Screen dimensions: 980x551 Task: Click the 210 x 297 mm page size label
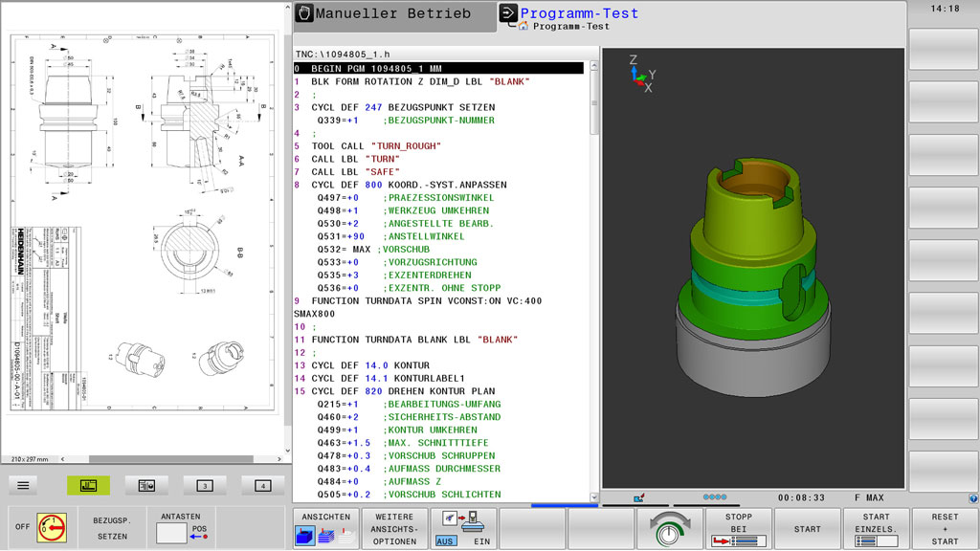pyautogui.click(x=30, y=459)
